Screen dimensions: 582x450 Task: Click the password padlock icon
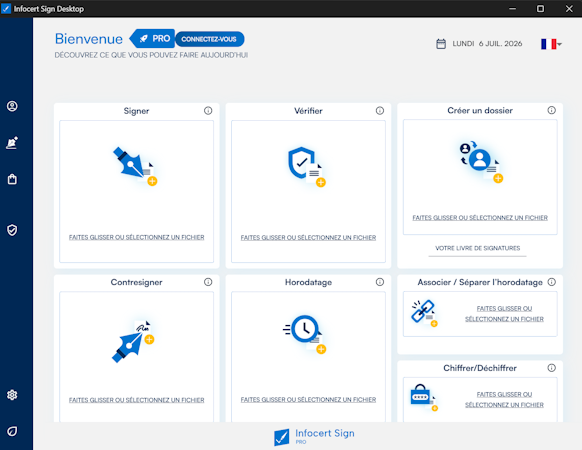point(424,397)
